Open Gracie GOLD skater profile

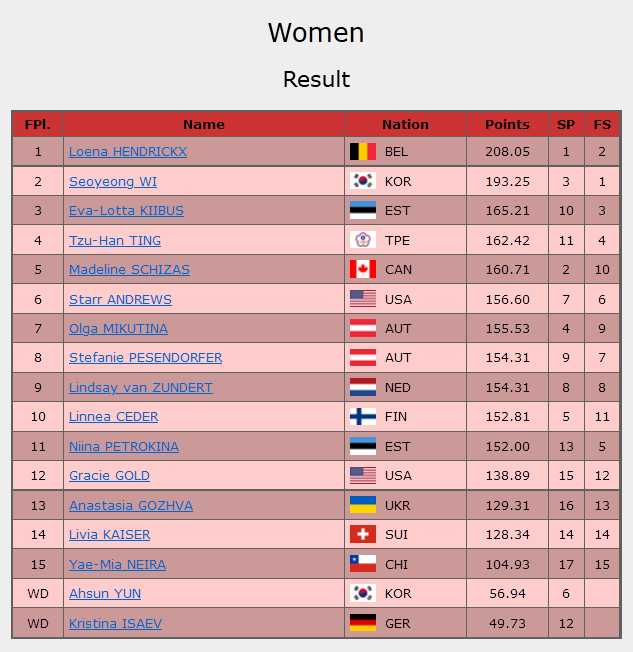pyautogui.click(x=109, y=475)
